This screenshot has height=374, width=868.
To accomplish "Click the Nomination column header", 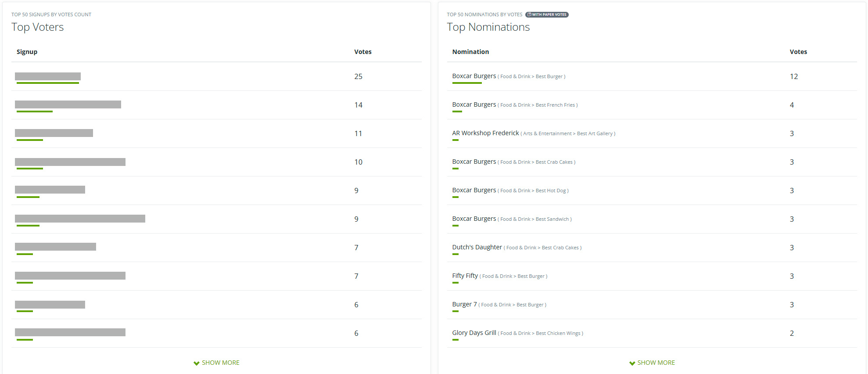I will 470,52.
